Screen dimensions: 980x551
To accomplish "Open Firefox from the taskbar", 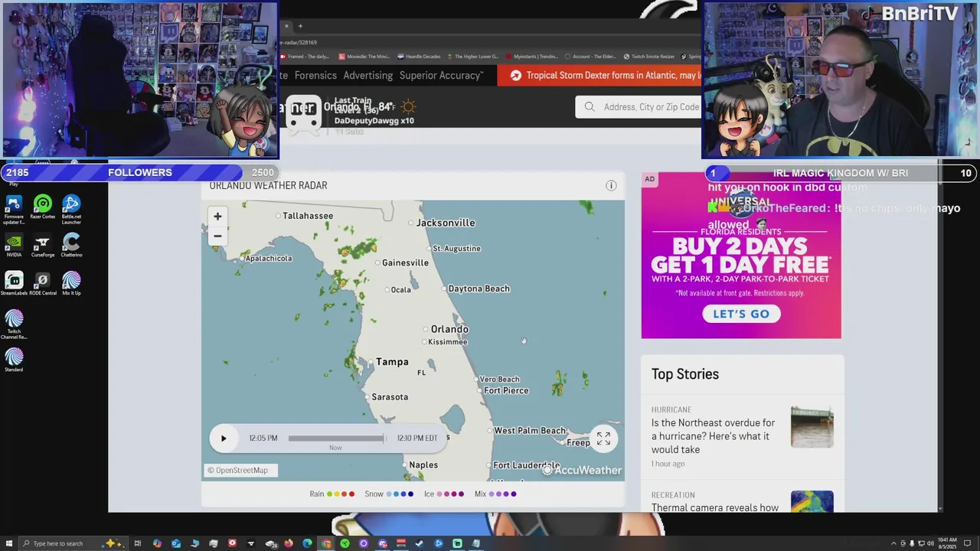I will click(x=289, y=543).
